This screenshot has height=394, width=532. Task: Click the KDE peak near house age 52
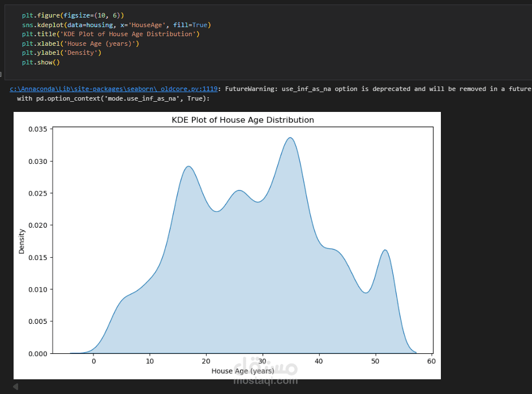[385, 250]
